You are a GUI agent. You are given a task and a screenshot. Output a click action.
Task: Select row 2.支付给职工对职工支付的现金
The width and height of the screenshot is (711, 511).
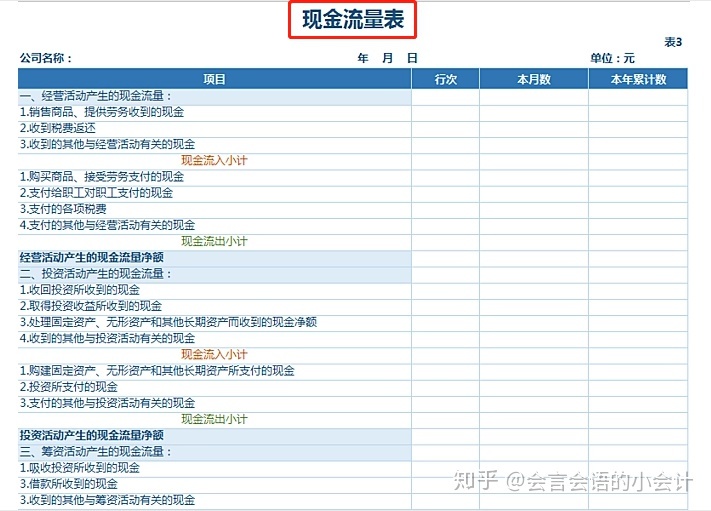353,194
